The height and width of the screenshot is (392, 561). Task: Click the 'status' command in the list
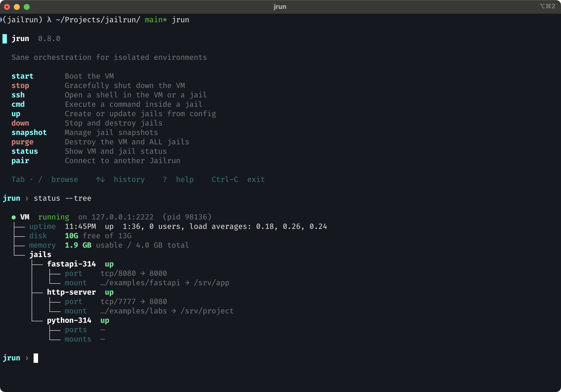25,151
